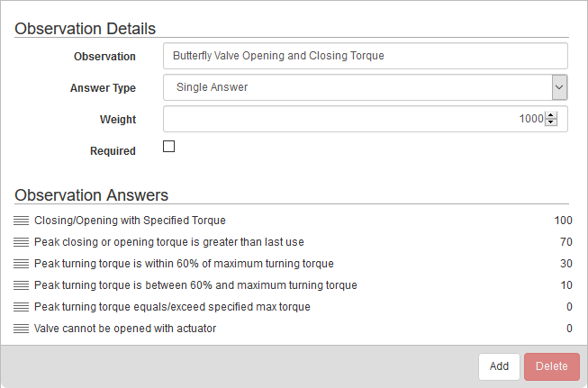Image resolution: width=588 pixels, height=388 pixels.
Task: Click drag handle for within 60% of maximum answer
Action: (x=22, y=264)
